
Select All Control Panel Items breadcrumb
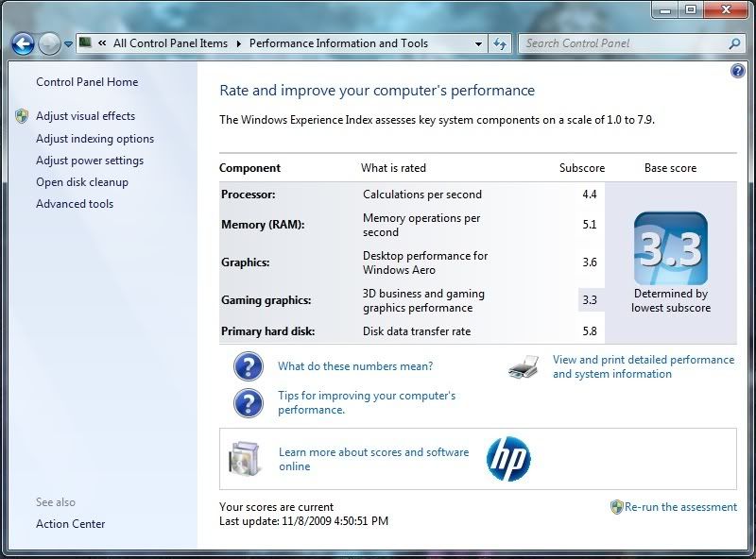point(170,43)
